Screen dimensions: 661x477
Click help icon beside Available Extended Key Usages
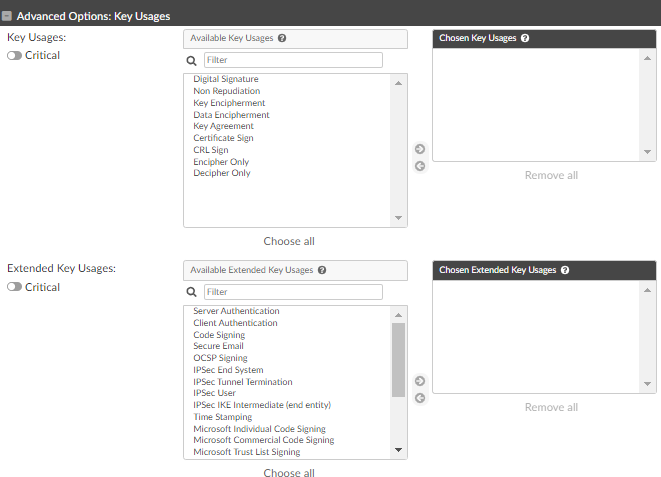(x=322, y=270)
